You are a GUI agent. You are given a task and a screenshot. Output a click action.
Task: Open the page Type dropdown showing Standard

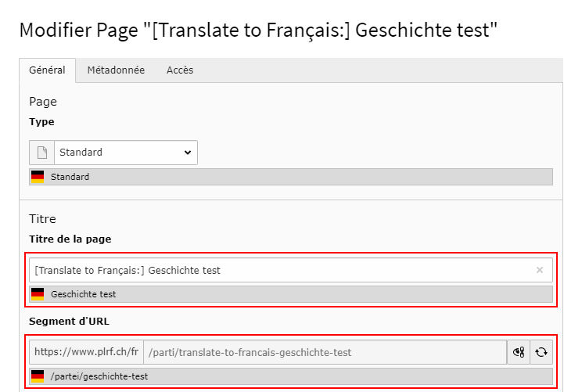125,153
